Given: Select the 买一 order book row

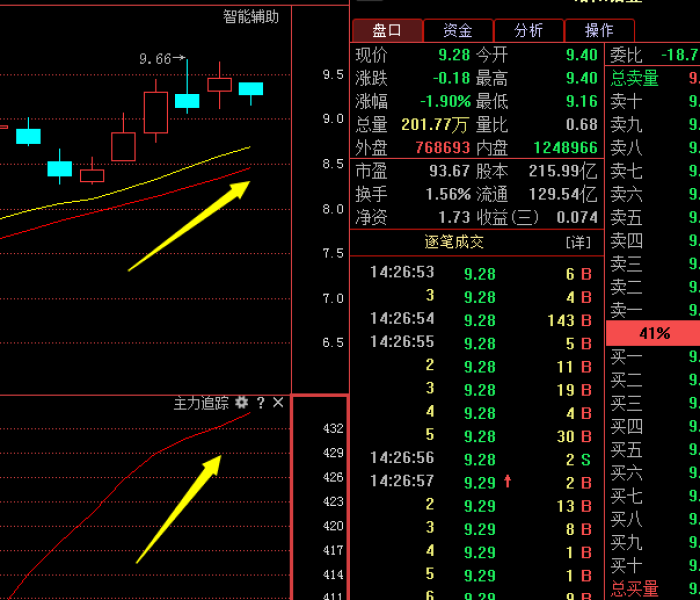Looking at the screenshot, I should click(650, 356).
